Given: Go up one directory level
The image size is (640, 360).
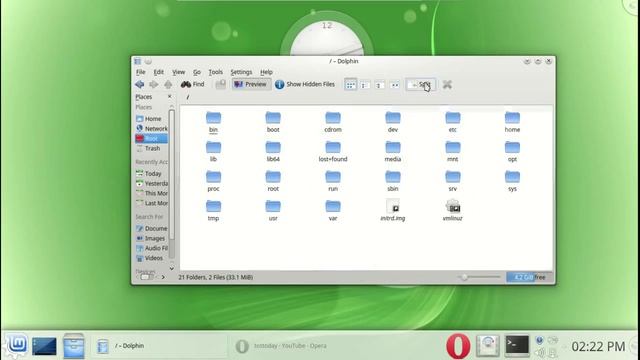Looking at the screenshot, I should [168, 84].
